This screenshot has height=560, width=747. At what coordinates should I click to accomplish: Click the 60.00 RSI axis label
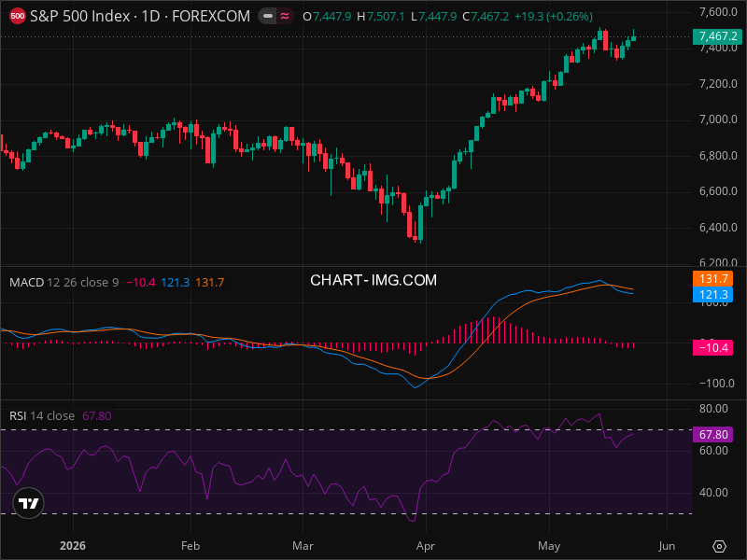tap(713, 450)
